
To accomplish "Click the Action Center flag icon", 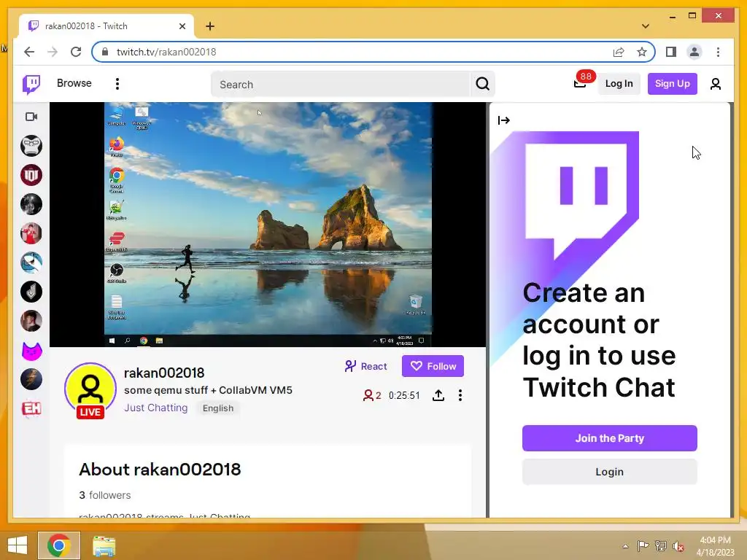I will pyautogui.click(x=643, y=546).
